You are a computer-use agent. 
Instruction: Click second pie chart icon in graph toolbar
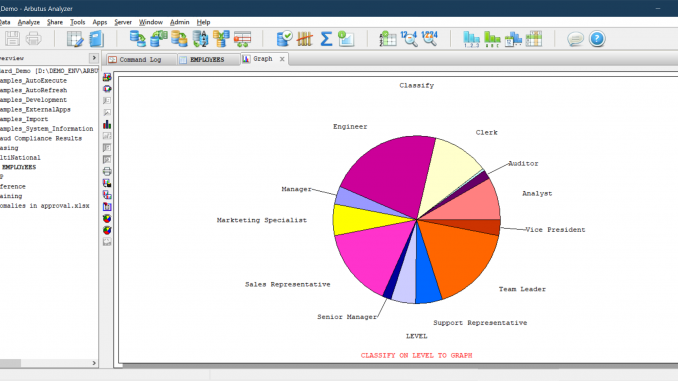pyautogui.click(x=107, y=230)
